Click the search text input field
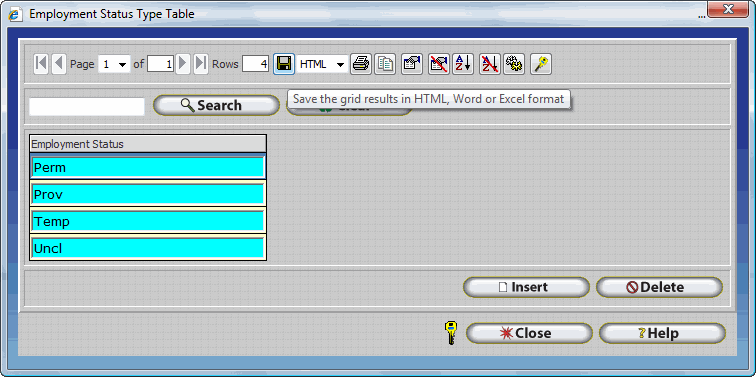 coord(87,107)
